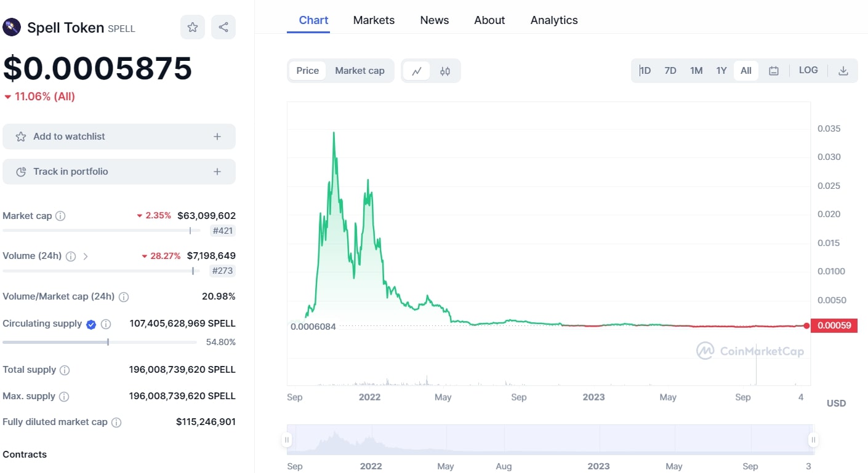Click the $0.0005875 price text
The width and height of the screenshot is (868, 473).
click(x=97, y=68)
